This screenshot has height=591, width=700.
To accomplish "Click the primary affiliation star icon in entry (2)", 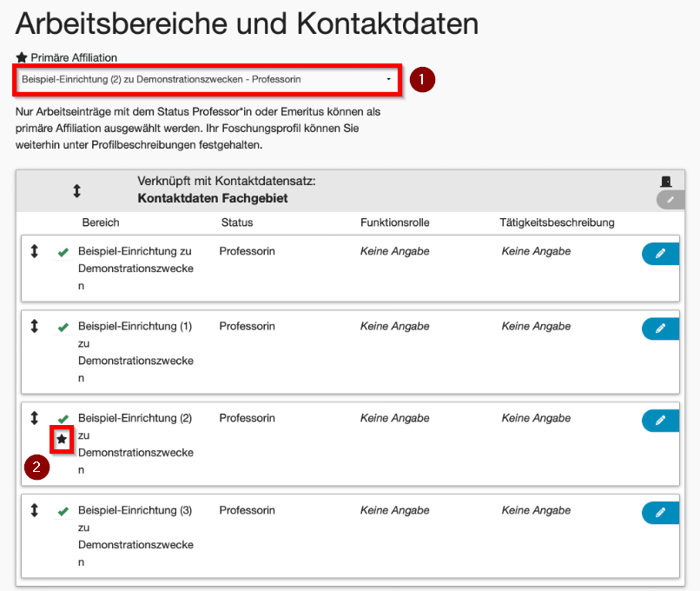I will [62, 440].
